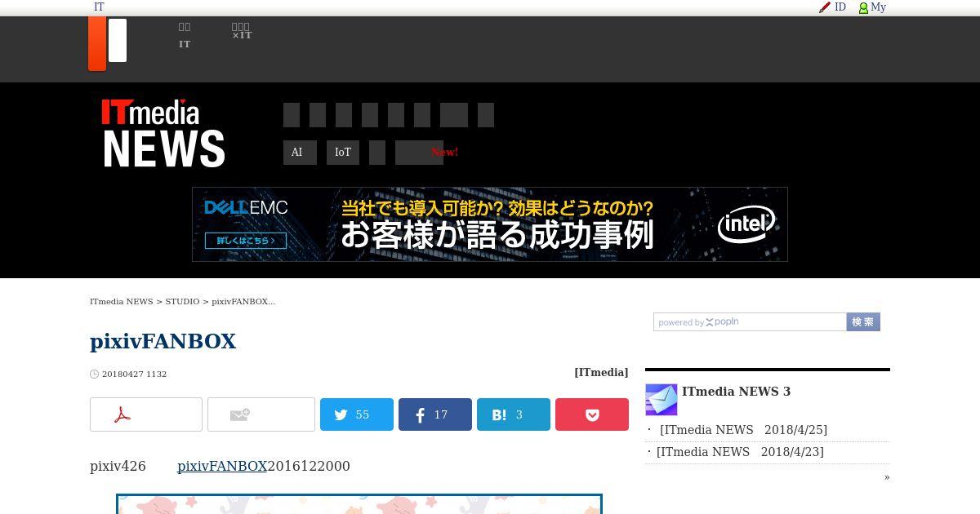
Task: Save the article to Pocket
Action: pyautogui.click(x=592, y=414)
